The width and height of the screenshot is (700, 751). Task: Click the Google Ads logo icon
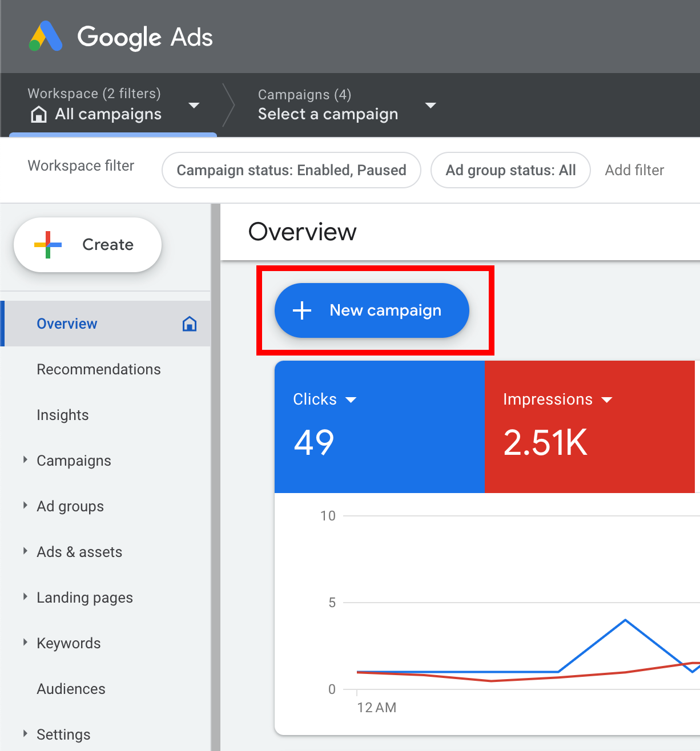pos(46,37)
